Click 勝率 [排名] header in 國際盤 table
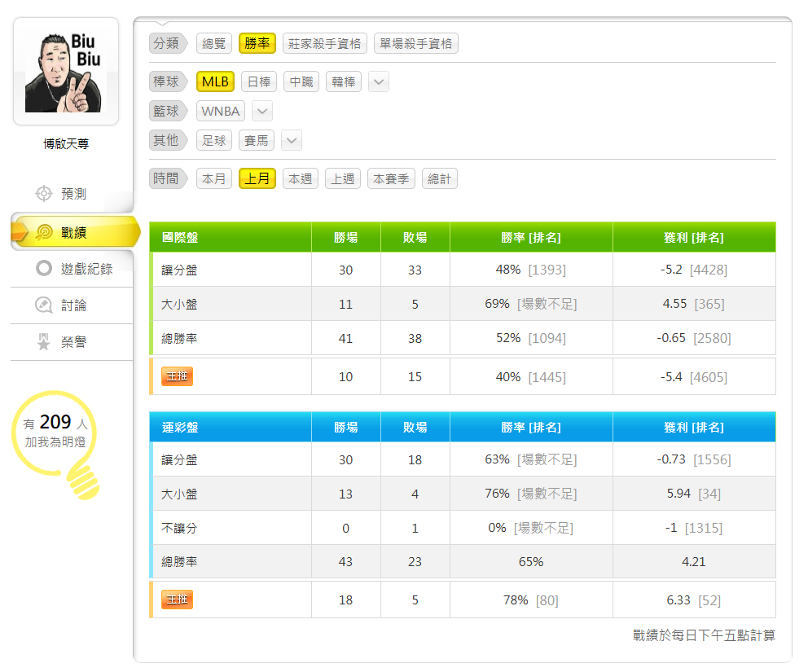 pyautogui.click(x=531, y=238)
